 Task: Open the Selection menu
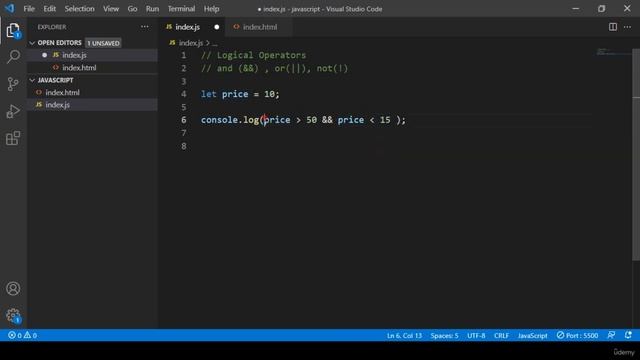point(79,9)
